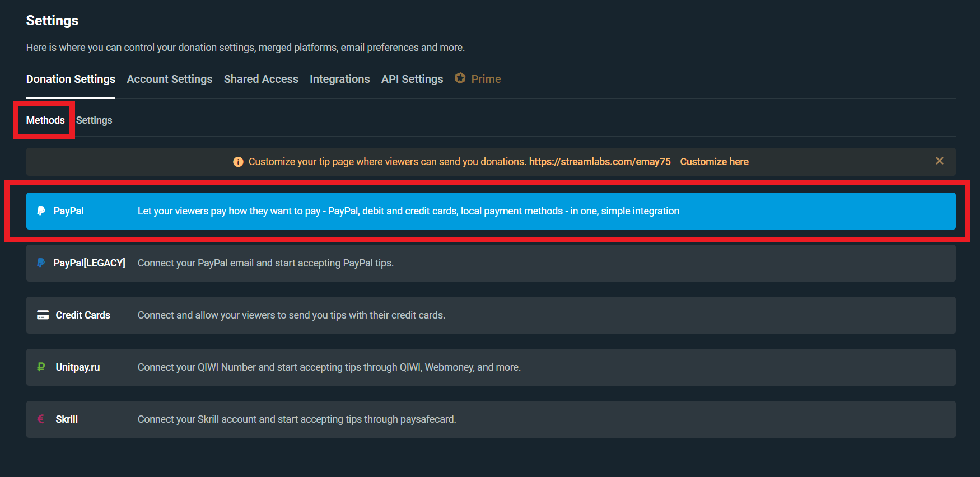This screenshot has width=980, height=477.
Task: Select the blue PayPal payment method row
Action: (x=491, y=211)
